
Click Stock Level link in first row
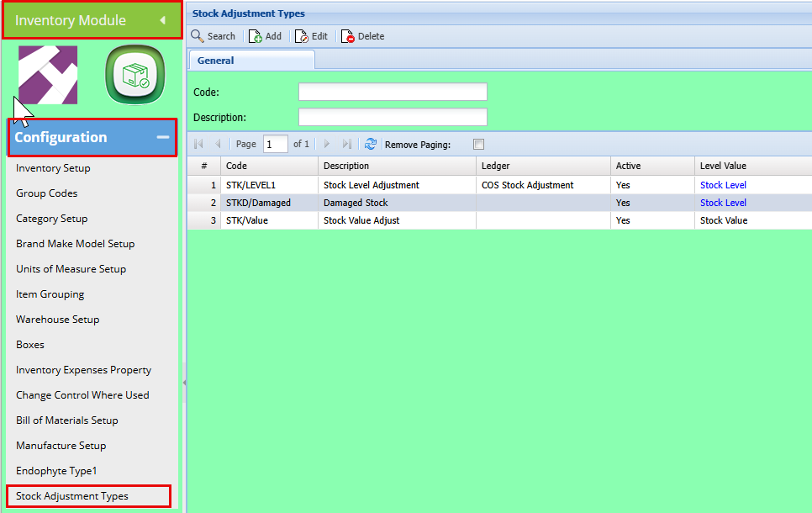(x=723, y=185)
